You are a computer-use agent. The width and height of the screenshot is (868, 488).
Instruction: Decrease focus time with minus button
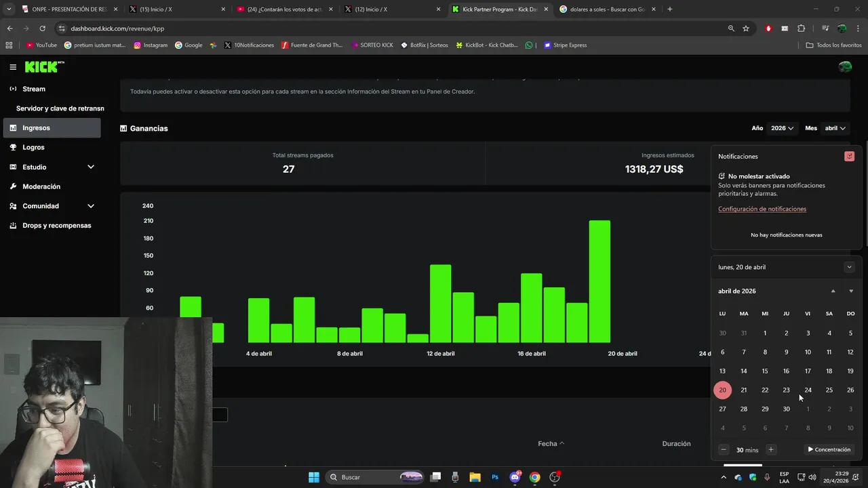tap(724, 449)
